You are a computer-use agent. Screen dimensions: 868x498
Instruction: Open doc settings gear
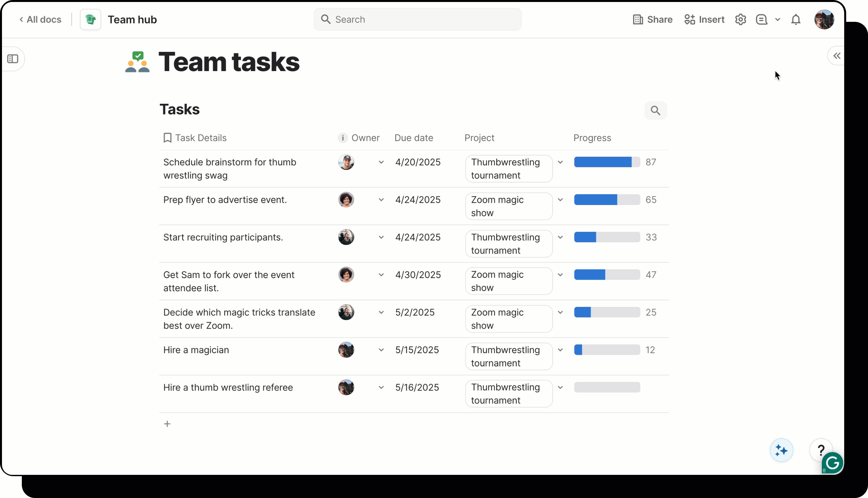(740, 20)
